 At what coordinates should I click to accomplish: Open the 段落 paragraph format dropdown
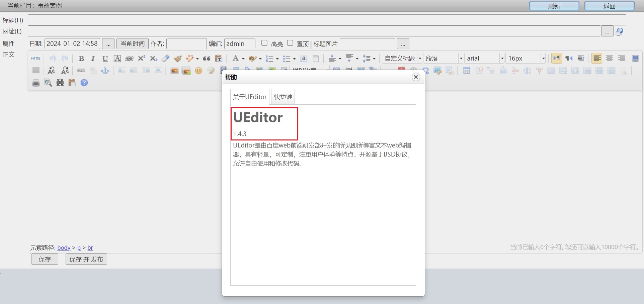coord(443,59)
